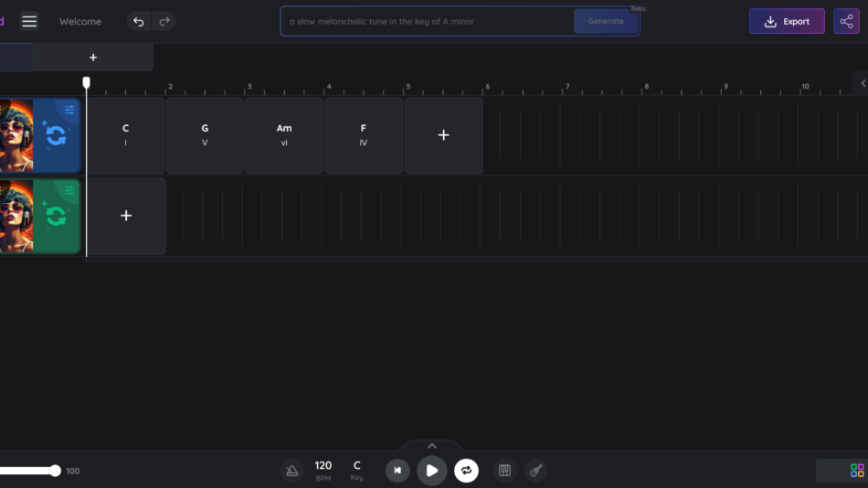This screenshot has height=488, width=868.
Task: Toggle the metronome icon
Action: (x=292, y=471)
